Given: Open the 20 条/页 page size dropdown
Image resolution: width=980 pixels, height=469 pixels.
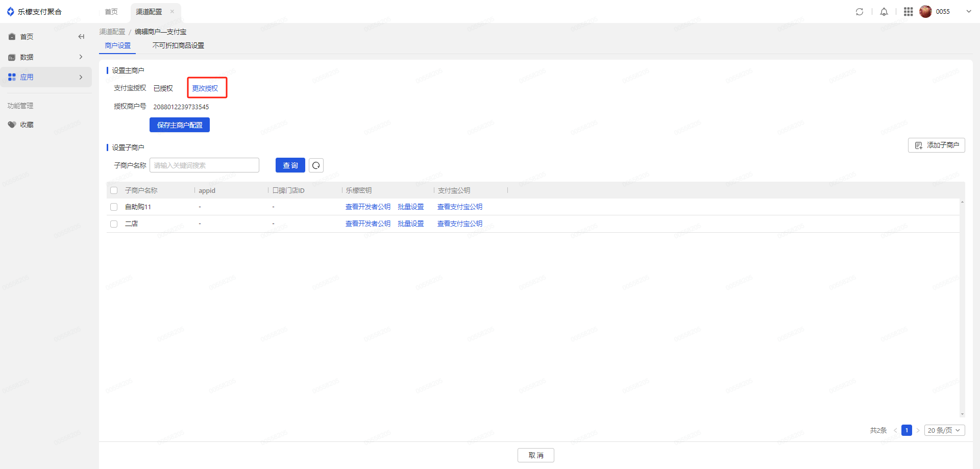Looking at the screenshot, I should [x=944, y=430].
